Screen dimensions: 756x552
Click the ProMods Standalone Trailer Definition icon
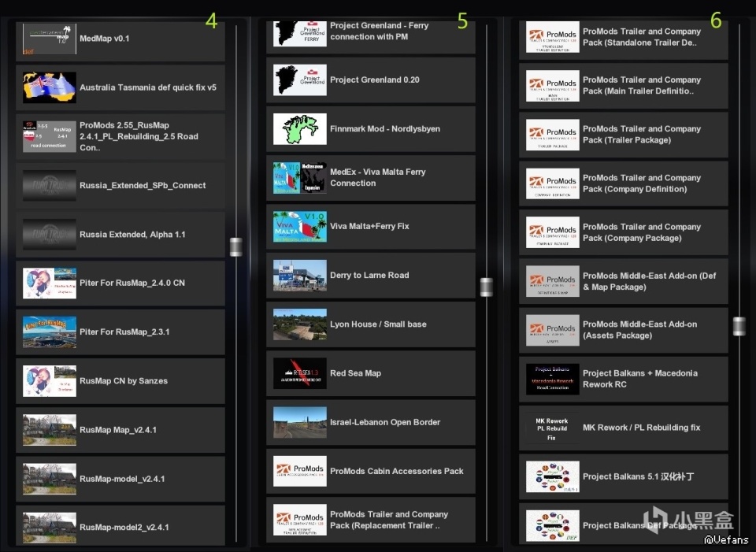[x=553, y=37]
